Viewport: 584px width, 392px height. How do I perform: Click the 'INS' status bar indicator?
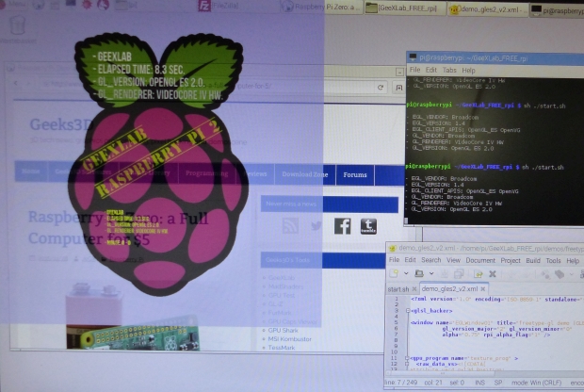click(x=479, y=383)
